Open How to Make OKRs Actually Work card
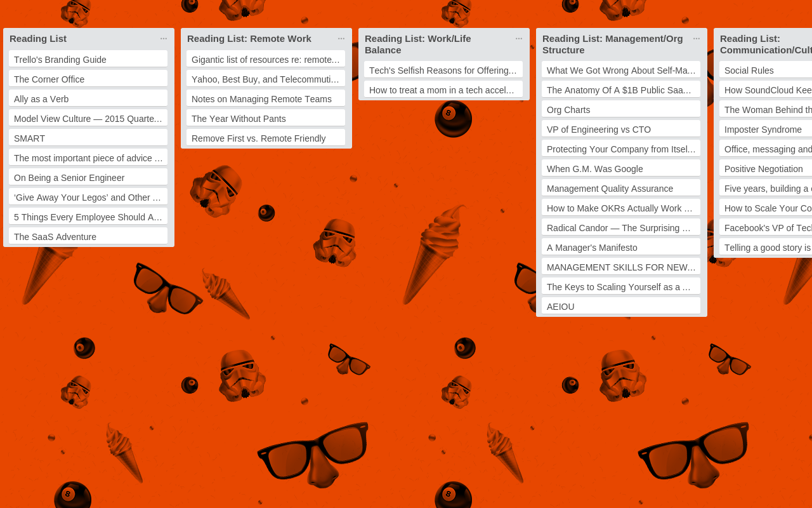812x508 pixels. (621, 208)
